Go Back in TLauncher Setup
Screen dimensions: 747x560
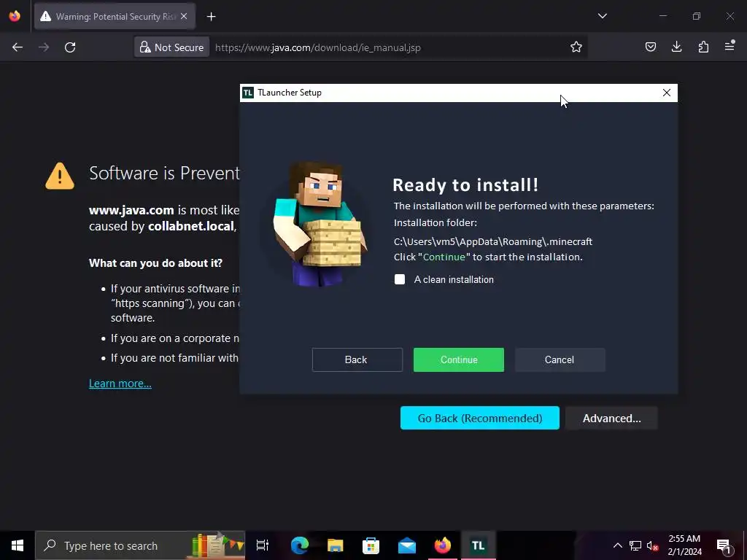coord(357,359)
